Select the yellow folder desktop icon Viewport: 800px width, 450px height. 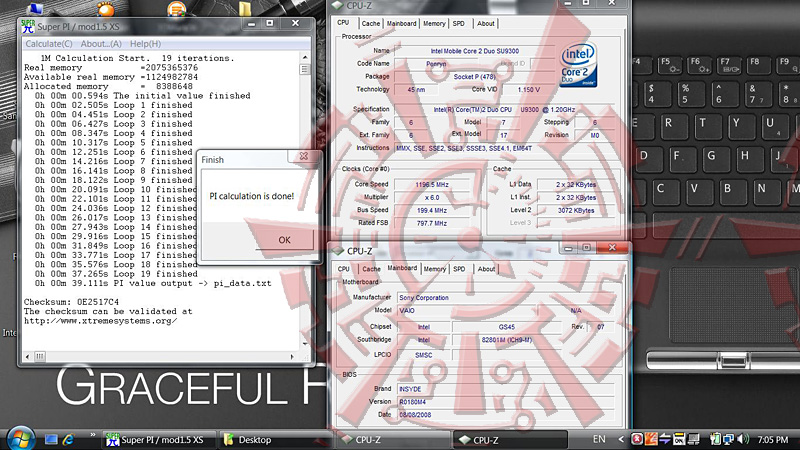click(x=245, y=8)
